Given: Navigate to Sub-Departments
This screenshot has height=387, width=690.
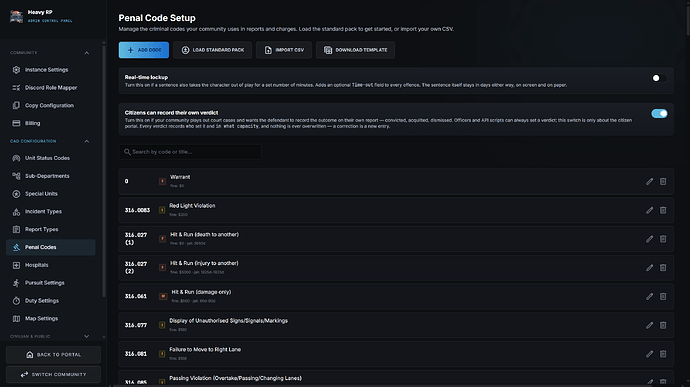Looking at the screenshot, I should [x=51, y=176].
